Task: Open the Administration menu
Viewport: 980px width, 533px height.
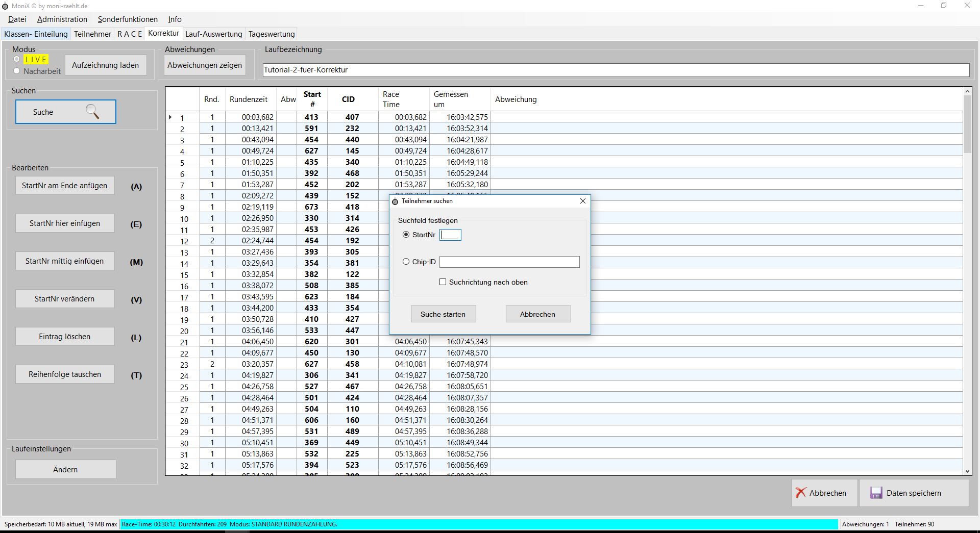Action: (62, 19)
